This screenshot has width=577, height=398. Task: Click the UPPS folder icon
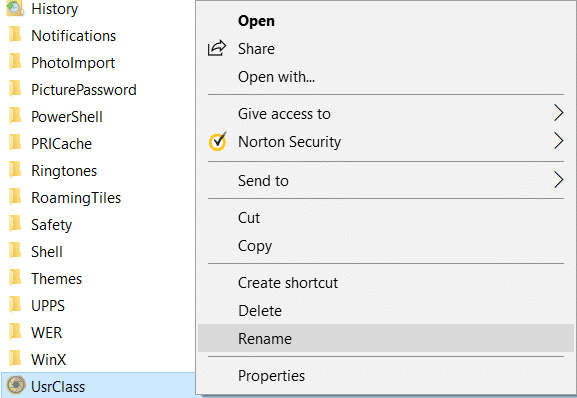(15, 305)
